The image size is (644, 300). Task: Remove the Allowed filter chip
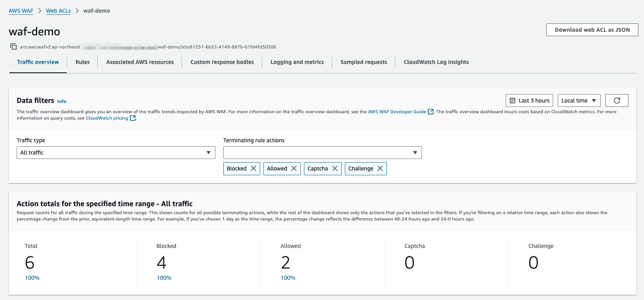(x=294, y=168)
